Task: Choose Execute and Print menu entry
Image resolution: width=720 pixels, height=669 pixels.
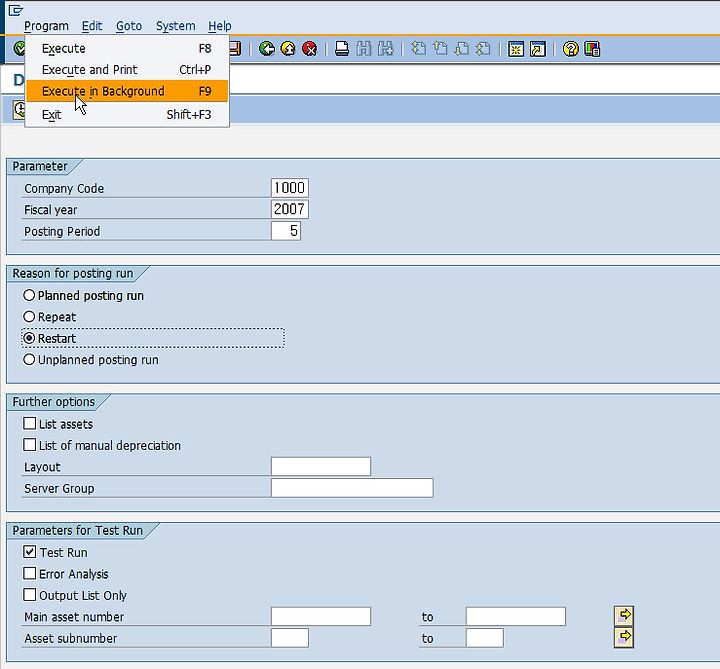Action: click(127, 69)
